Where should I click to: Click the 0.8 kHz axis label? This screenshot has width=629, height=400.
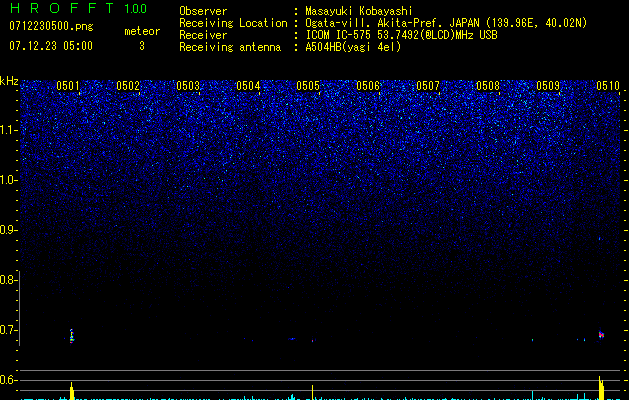coord(8,280)
